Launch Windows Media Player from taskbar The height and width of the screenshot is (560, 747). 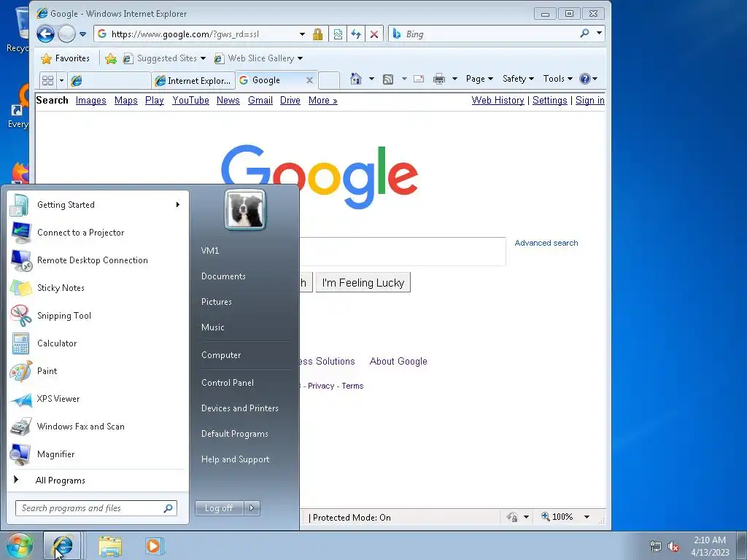click(x=153, y=546)
